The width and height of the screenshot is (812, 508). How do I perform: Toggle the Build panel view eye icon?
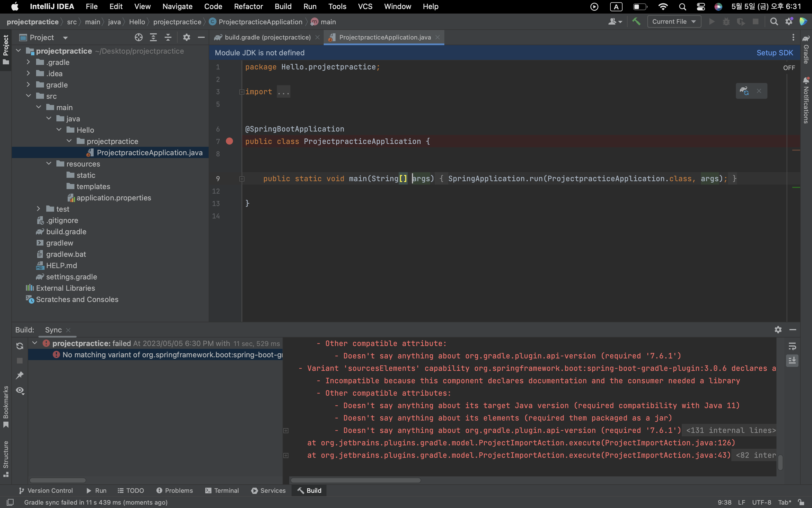click(x=20, y=390)
